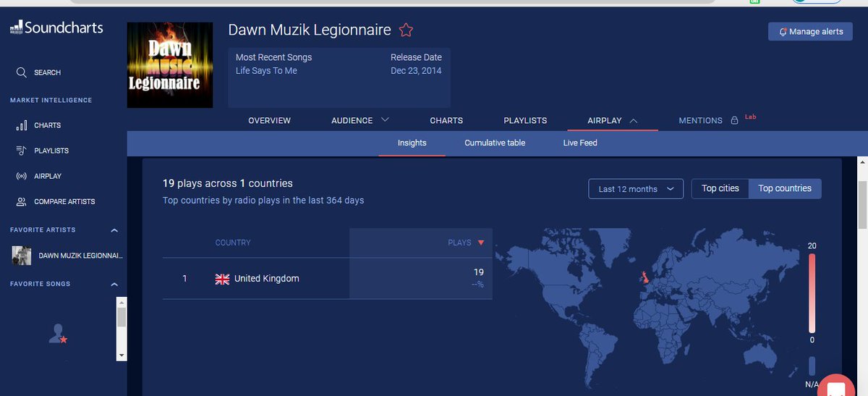
Task: Click the Soundcharts logo
Action: (56, 28)
